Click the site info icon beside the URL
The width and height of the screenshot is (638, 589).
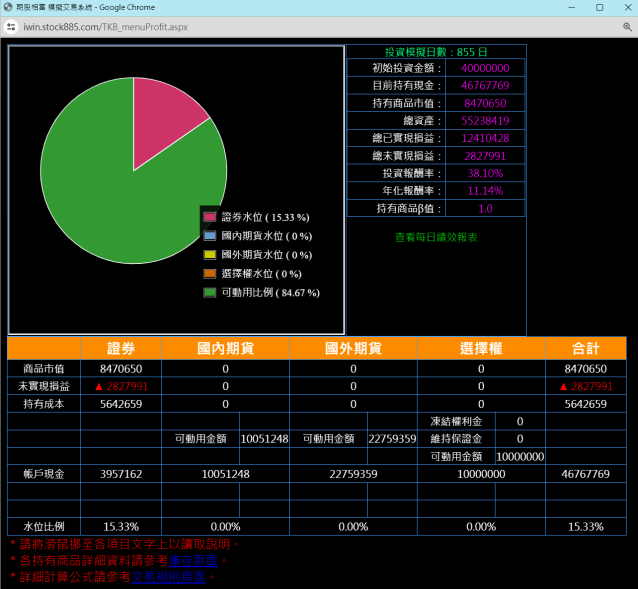click(11, 29)
